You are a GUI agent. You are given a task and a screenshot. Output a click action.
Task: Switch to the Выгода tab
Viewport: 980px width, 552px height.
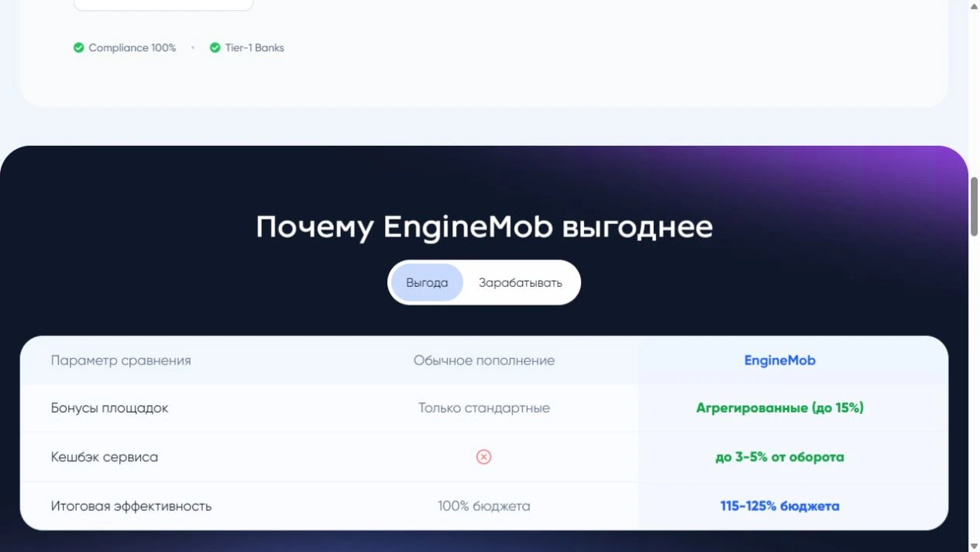click(427, 283)
